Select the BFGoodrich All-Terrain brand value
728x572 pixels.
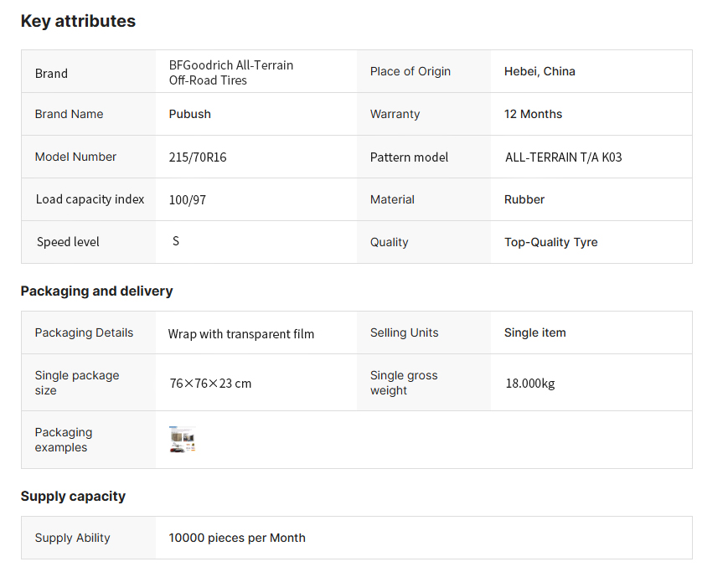pos(230,73)
